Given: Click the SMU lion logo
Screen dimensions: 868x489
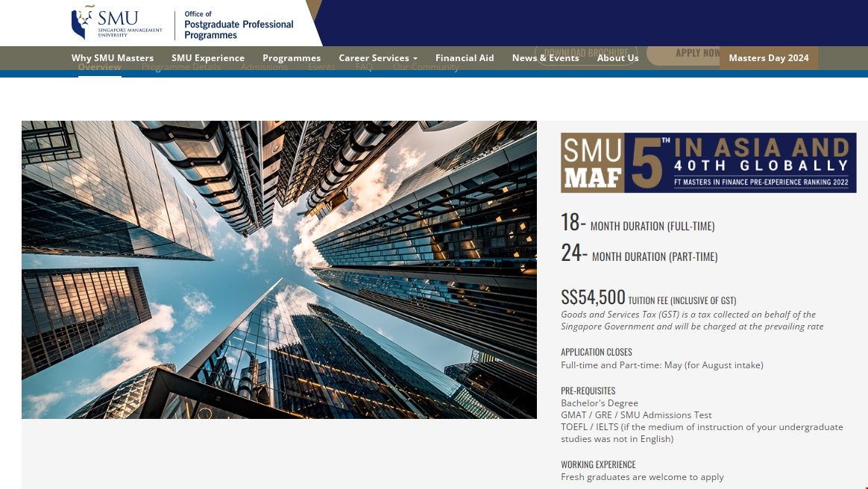Looking at the screenshot, I should [116, 23].
